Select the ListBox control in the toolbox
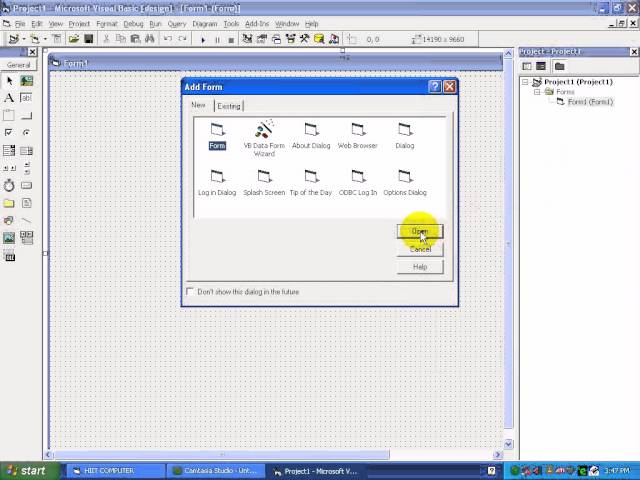 (27, 151)
